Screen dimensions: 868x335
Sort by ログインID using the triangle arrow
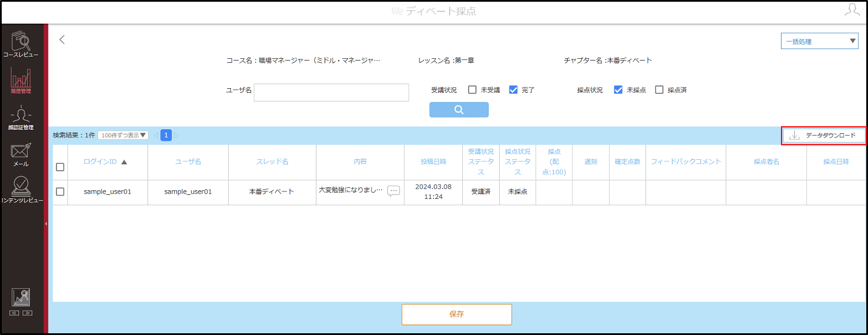coord(124,162)
